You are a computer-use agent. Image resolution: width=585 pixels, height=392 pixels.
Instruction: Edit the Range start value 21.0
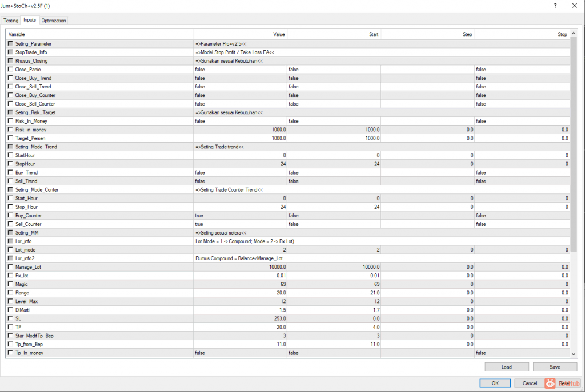click(334, 293)
